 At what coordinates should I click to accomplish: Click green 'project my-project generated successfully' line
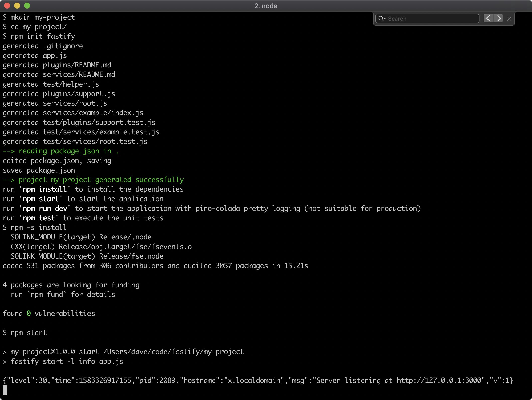coord(93,180)
